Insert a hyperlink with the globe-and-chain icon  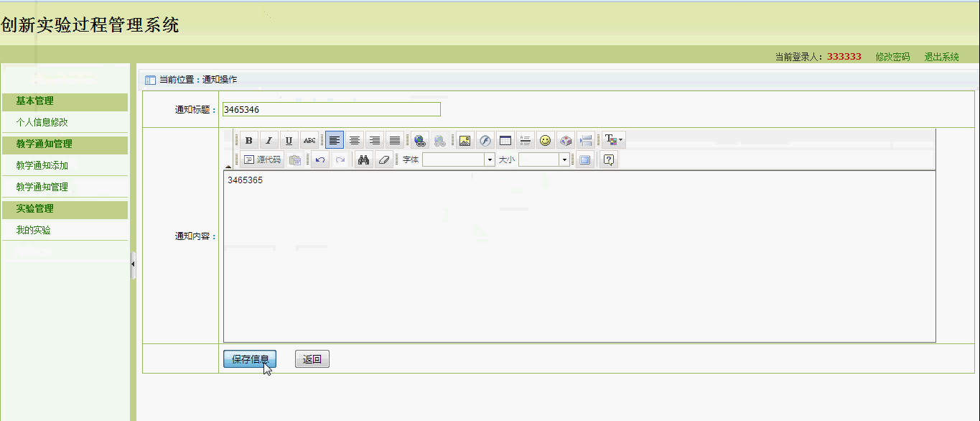420,141
